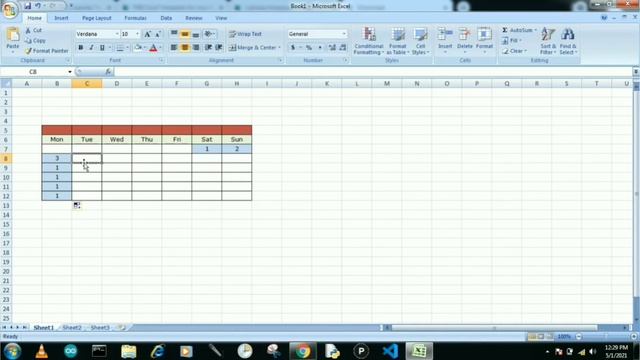The width and height of the screenshot is (640, 360).
Task: Increase the cell indent
Action: point(219,48)
